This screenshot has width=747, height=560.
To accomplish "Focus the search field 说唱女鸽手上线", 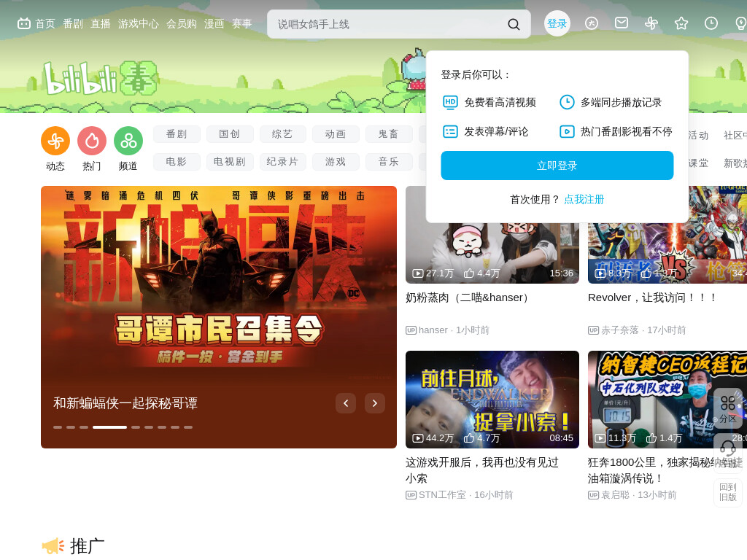I will tap(387, 24).
